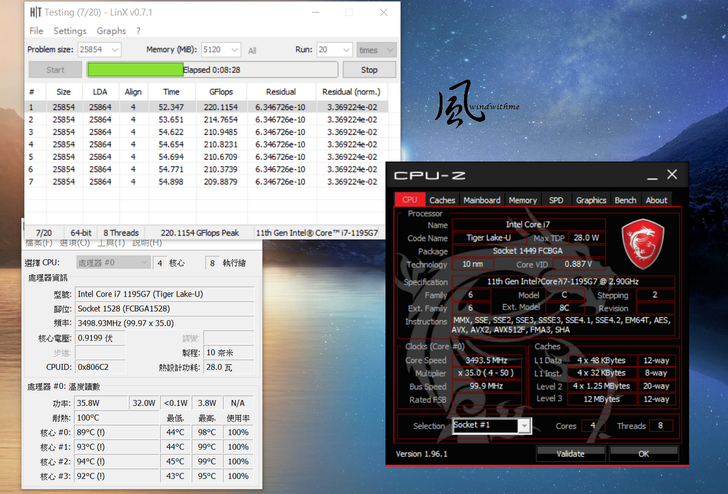Expand the 處理器 #0 CPU selector dropdown

pyautogui.click(x=113, y=263)
